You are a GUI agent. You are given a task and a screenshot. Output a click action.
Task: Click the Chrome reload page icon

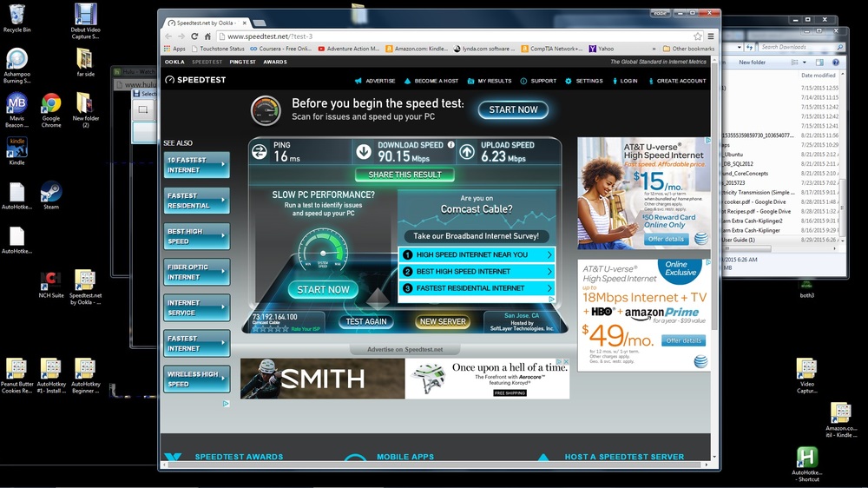coord(194,36)
